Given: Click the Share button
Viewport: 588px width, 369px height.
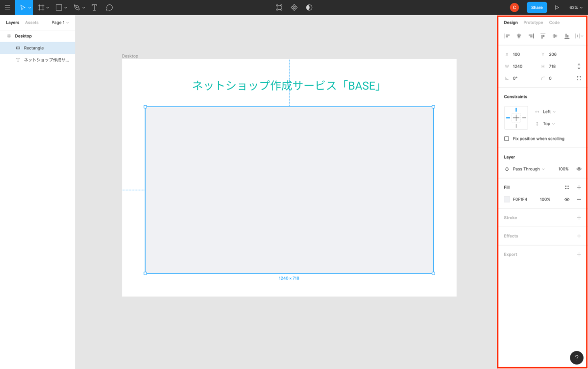Looking at the screenshot, I should 537,7.
